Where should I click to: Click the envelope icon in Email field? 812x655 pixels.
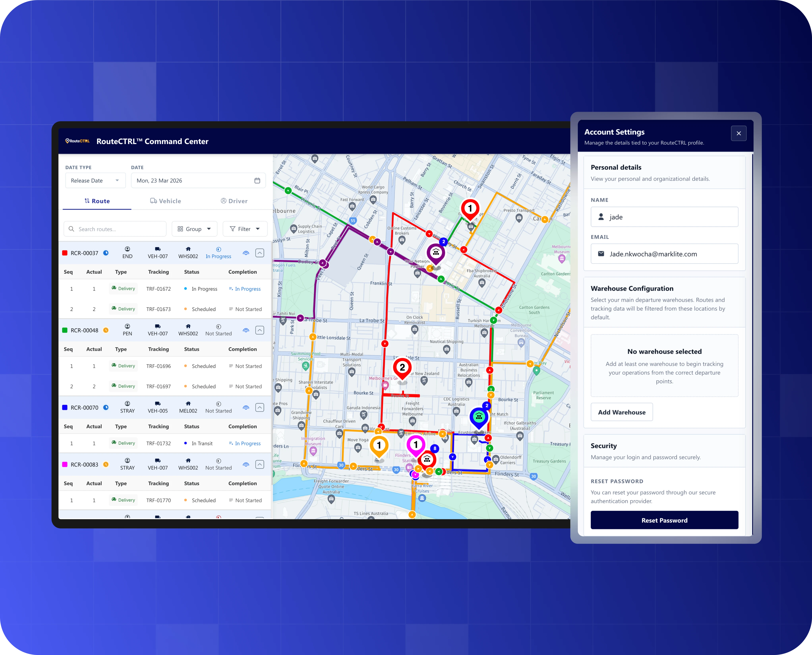(x=601, y=254)
